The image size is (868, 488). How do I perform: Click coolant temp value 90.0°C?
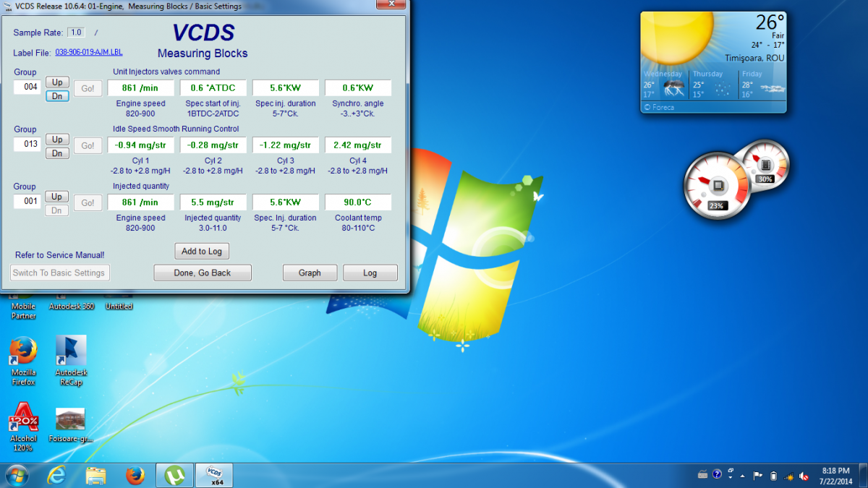(x=358, y=202)
